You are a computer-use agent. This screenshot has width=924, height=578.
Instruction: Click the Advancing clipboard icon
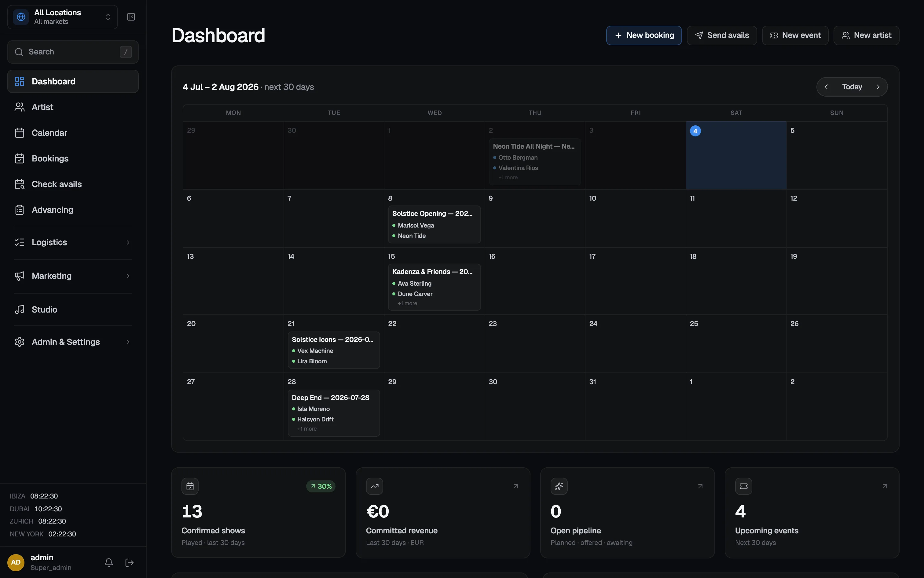20,210
